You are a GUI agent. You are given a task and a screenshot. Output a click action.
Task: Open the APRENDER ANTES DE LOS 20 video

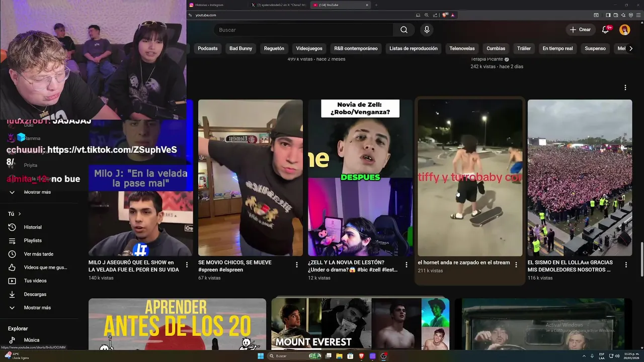tap(177, 324)
